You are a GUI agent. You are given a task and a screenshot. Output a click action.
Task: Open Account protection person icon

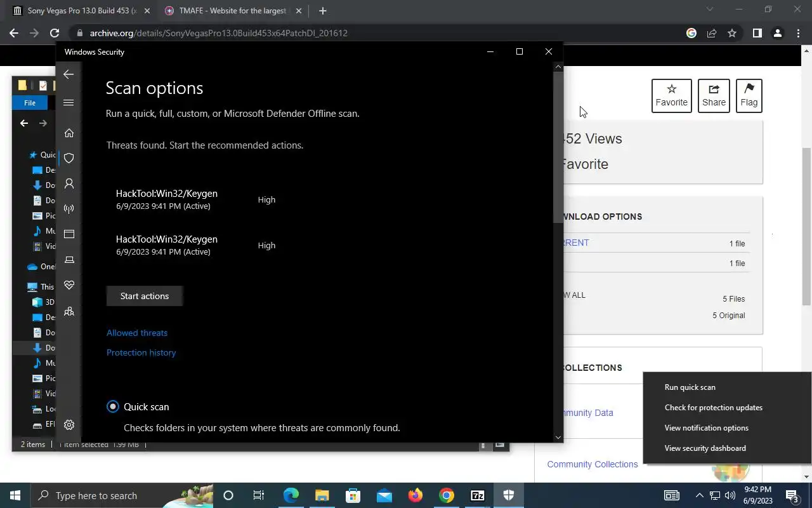point(69,184)
